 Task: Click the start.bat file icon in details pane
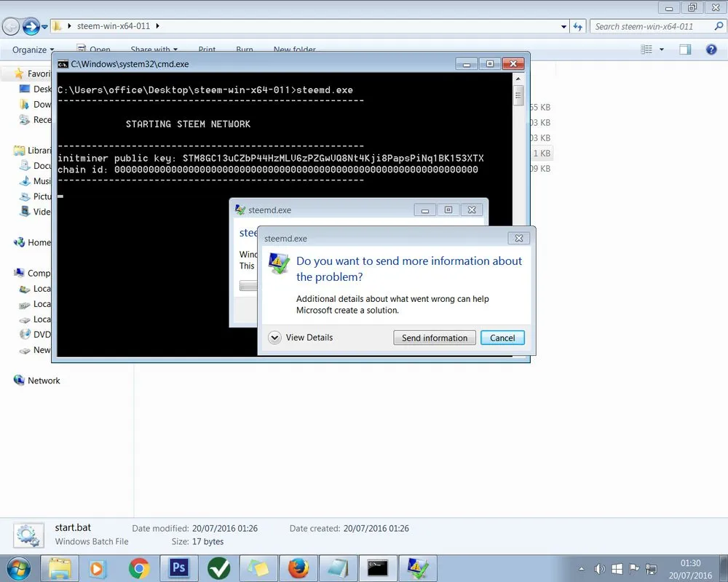[x=28, y=535]
